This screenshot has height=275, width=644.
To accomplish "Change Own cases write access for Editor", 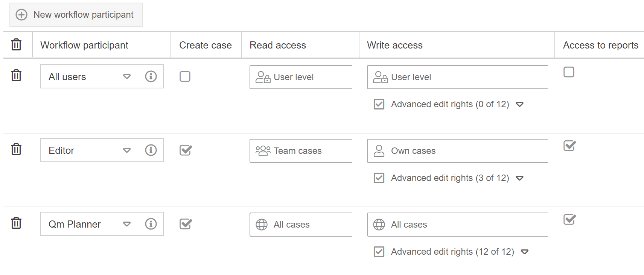I will 457,151.
